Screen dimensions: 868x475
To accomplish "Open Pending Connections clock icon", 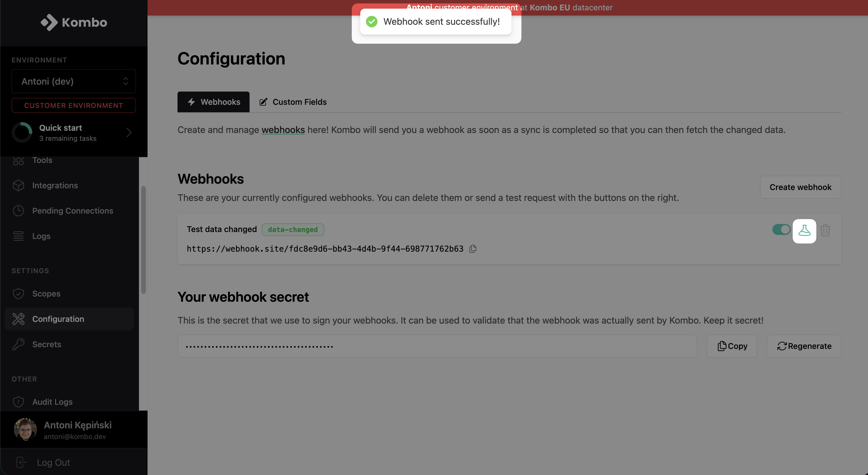I will pos(18,211).
